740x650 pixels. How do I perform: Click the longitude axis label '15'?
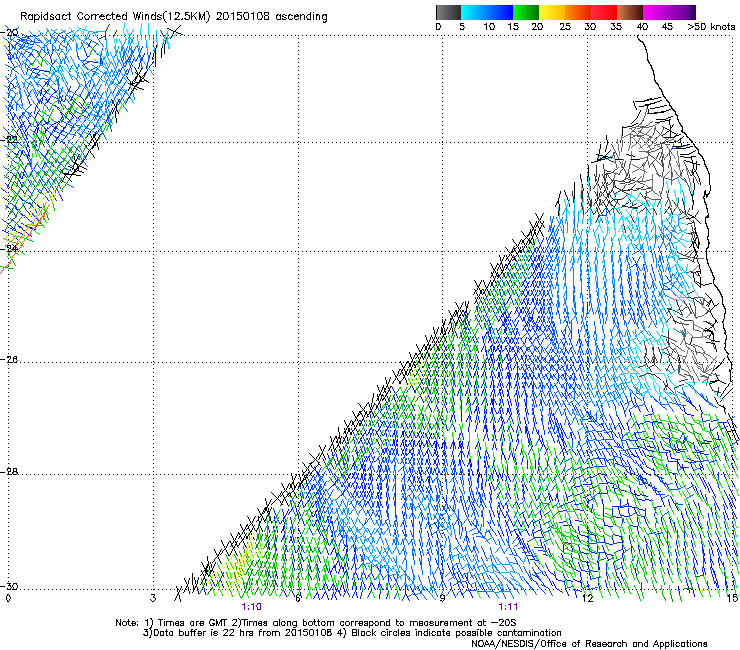[732, 598]
